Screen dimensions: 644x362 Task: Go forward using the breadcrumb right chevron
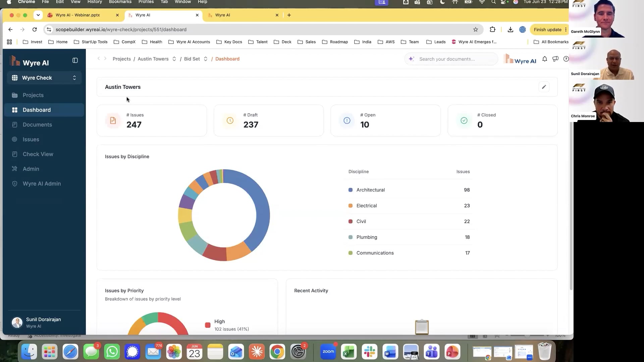coord(105,59)
